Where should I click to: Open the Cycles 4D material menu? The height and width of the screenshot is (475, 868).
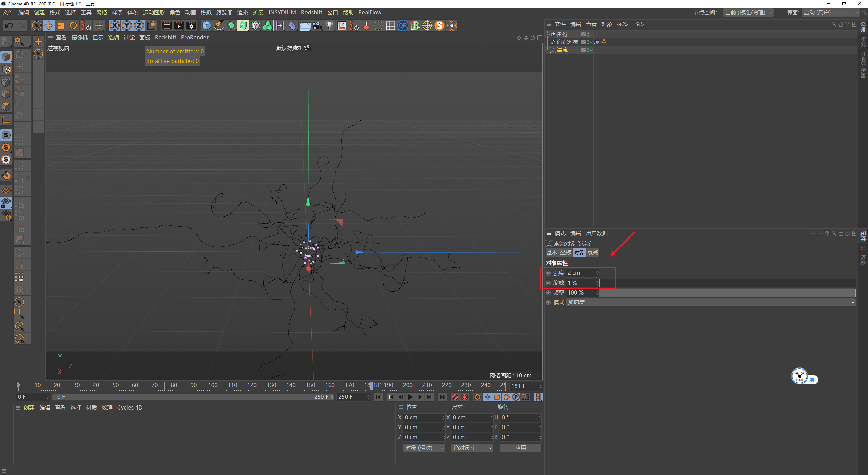pyautogui.click(x=130, y=408)
